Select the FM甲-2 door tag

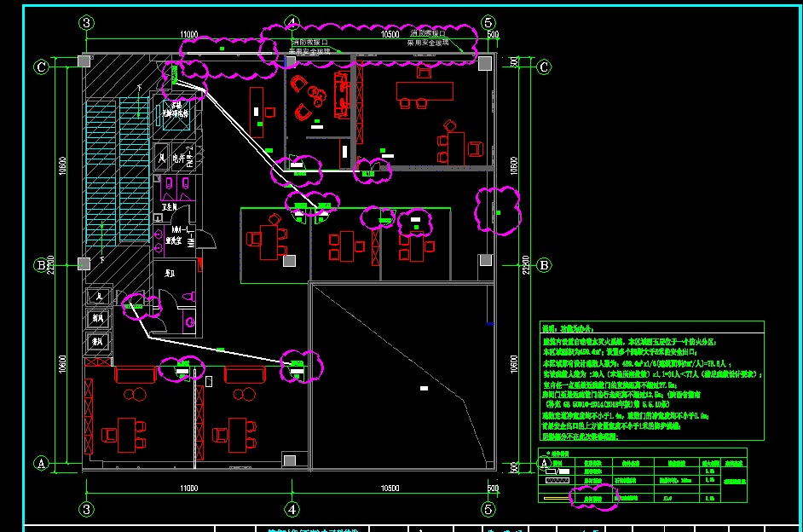(190, 157)
